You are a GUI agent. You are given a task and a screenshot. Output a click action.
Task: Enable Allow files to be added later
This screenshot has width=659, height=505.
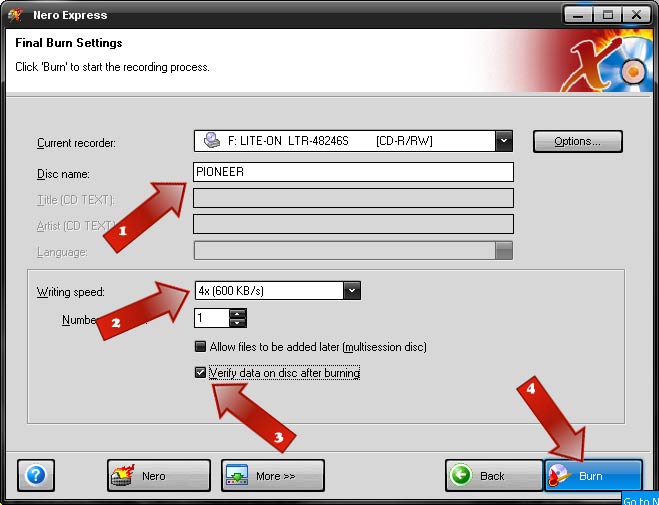click(200, 347)
